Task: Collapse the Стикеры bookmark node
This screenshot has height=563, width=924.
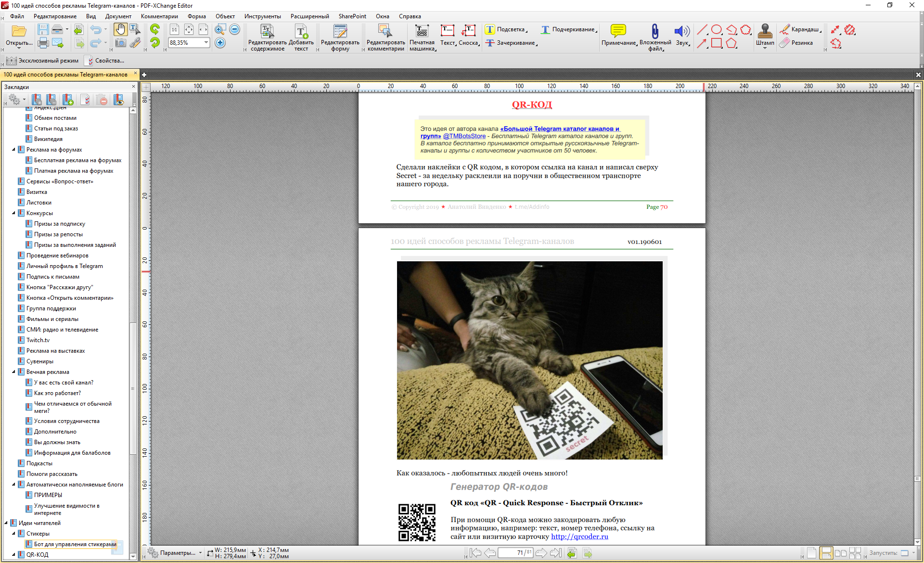Action: coord(14,534)
